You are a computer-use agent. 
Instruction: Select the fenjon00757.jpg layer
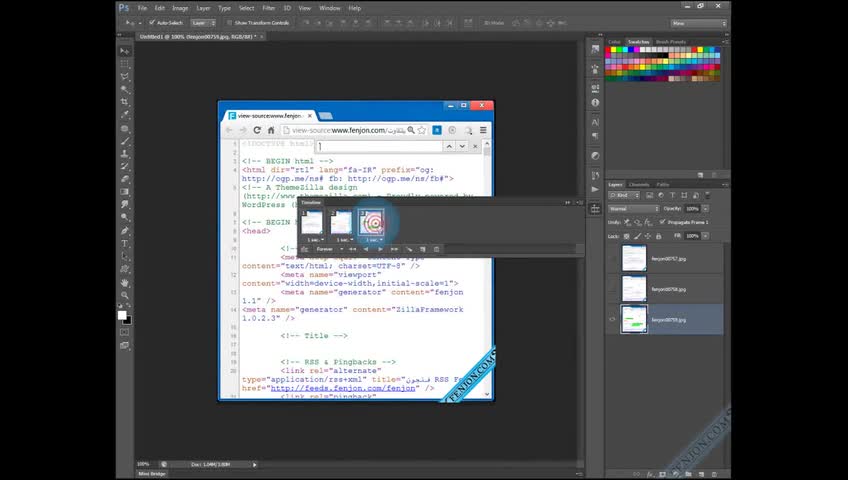coord(665,259)
